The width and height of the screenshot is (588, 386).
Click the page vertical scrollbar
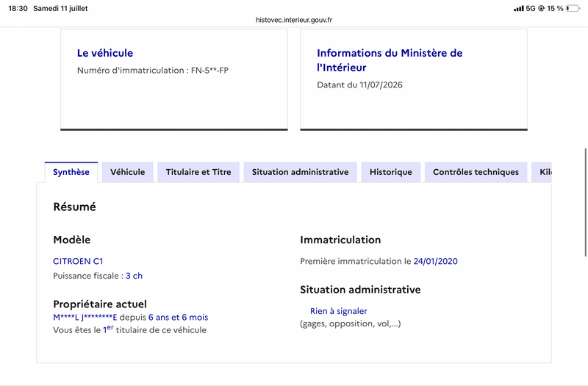pos(585,203)
